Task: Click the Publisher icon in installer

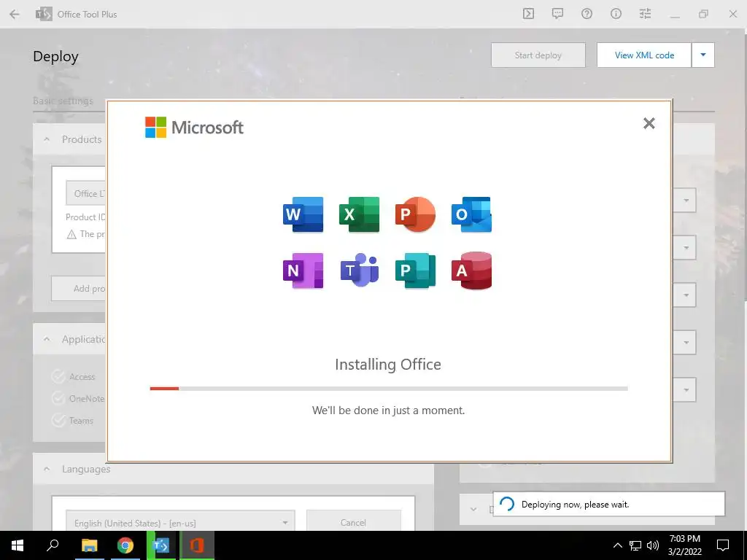Action: click(x=415, y=271)
